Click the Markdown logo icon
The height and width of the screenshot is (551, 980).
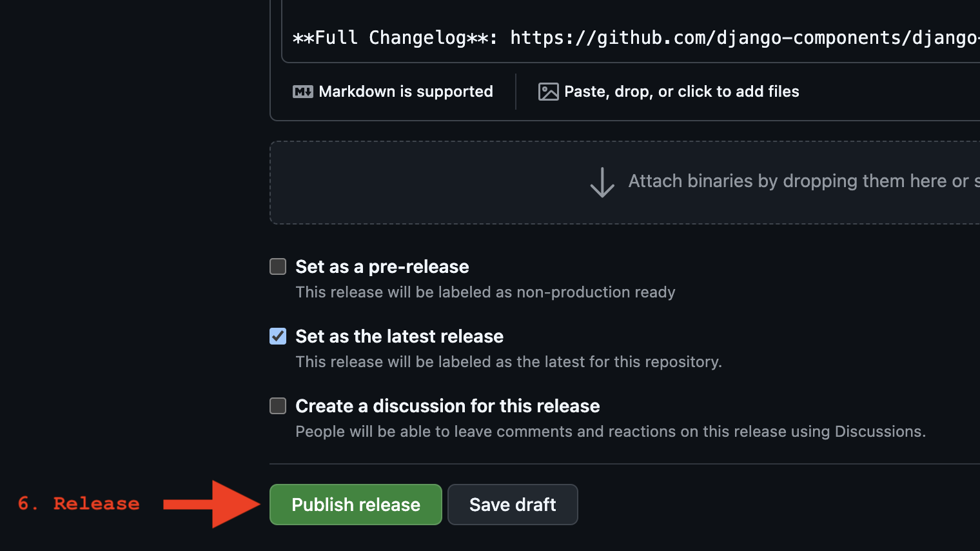pyautogui.click(x=303, y=91)
